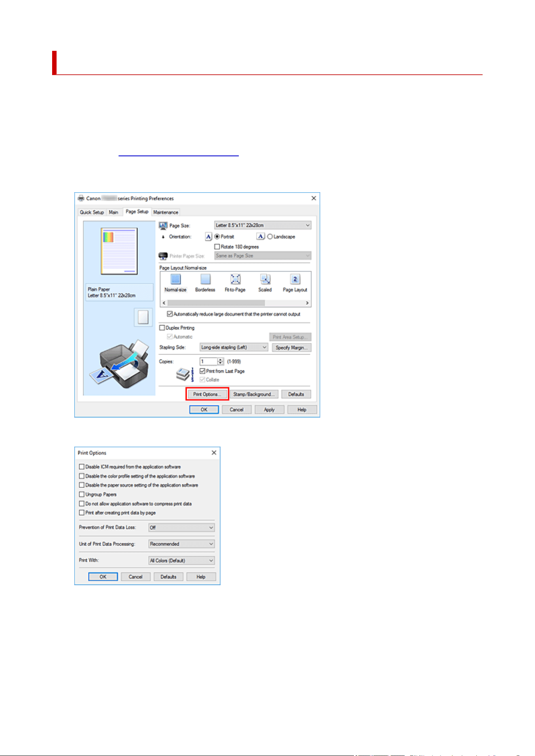Open the Unit of Print Data Processing dropdown

pyautogui.click(x=181, y=544)
